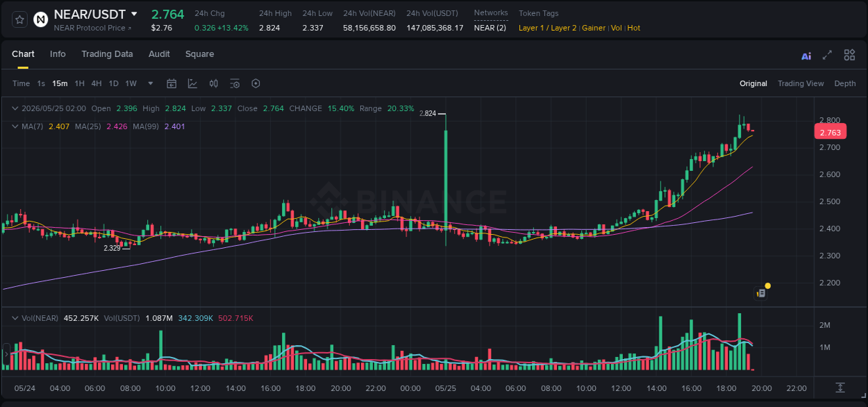868x407 pixels.
Task: Switch to Trading View chart
Action: pos(801,83)
